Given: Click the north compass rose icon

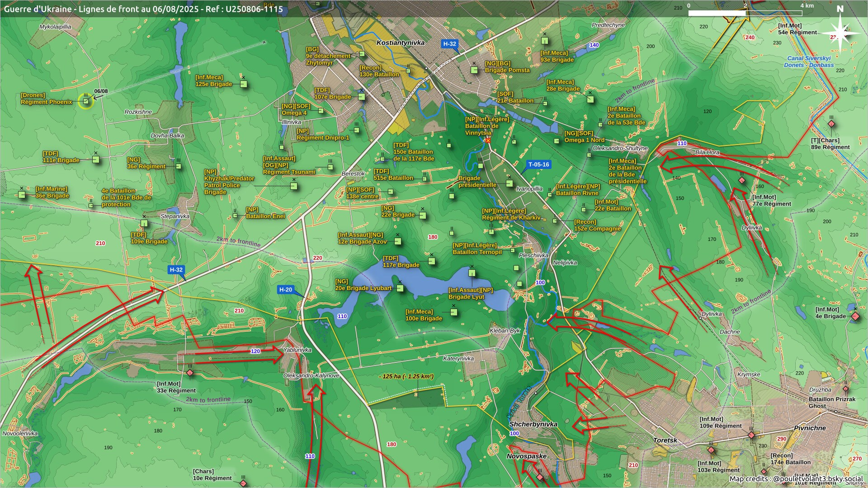Looking at the screenshot, I should 840,31.
